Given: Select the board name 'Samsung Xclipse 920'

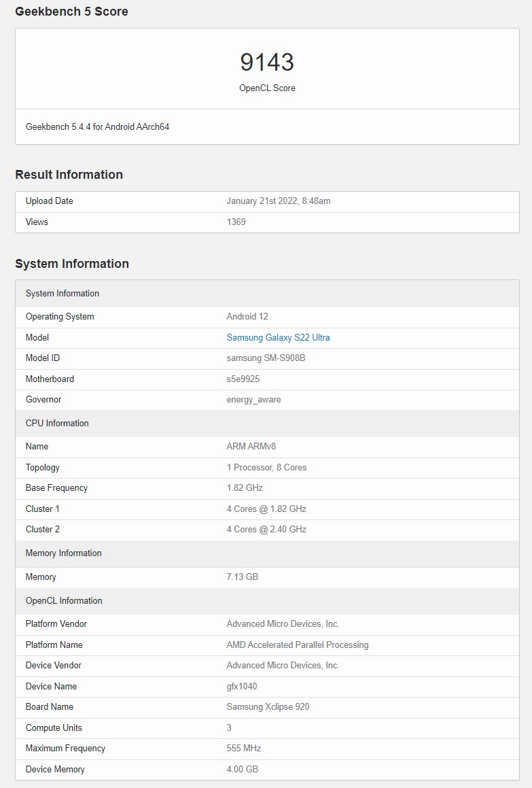Looking at the screenshot, I should 268,707.
